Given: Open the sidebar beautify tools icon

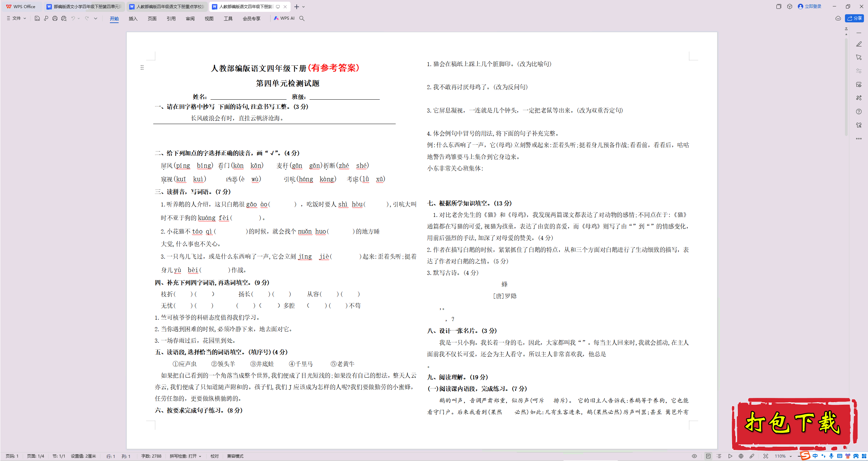Looking at the screenshot, I should point(859,98).
